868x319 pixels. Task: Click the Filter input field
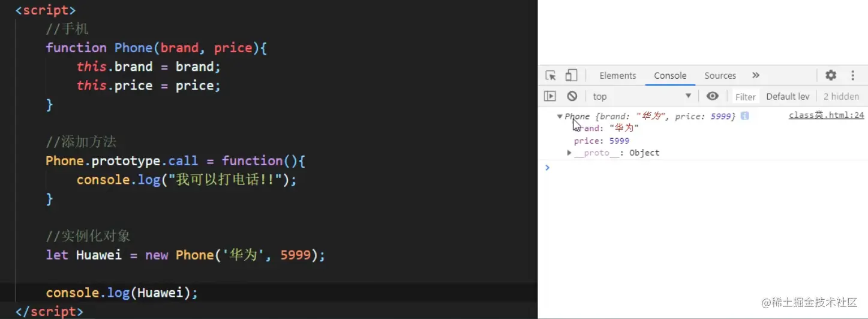746,97
